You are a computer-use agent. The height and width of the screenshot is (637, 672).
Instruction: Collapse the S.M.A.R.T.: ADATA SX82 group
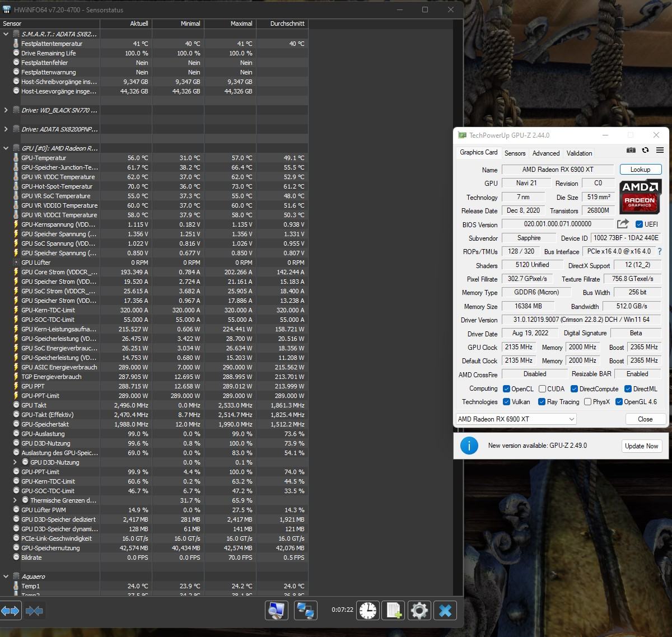click(6, 34)
